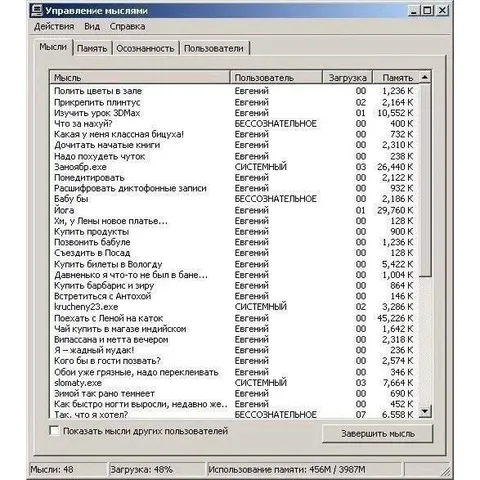Select the row Расшифровать диктофонные записи
Viewport: 480px width, 480px height.
[x=233, y=188]
